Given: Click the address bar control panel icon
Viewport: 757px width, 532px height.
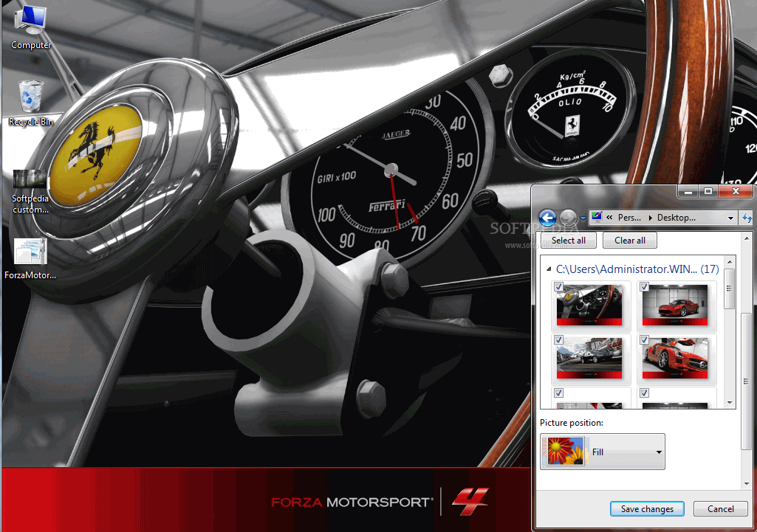Looking at the screenshot, I should tap(597, 217).
